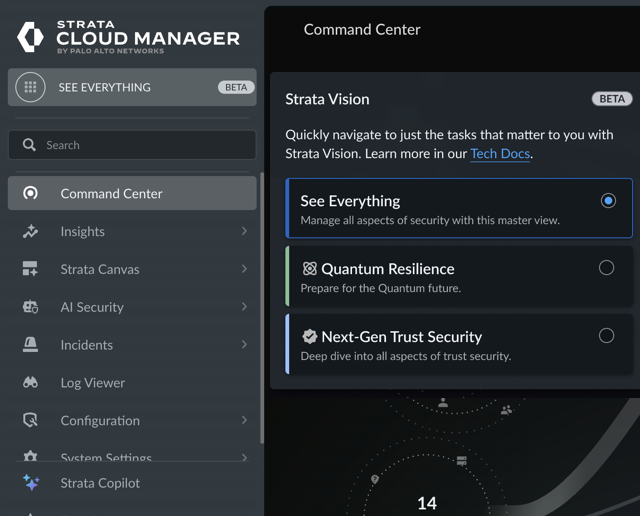Click the AI Security sidebar icon

30,307
